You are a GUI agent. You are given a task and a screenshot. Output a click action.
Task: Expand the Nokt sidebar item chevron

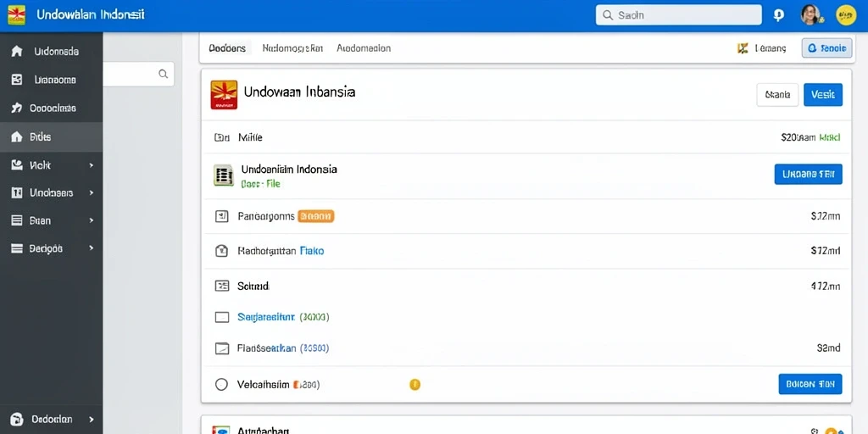pos(92,165)
